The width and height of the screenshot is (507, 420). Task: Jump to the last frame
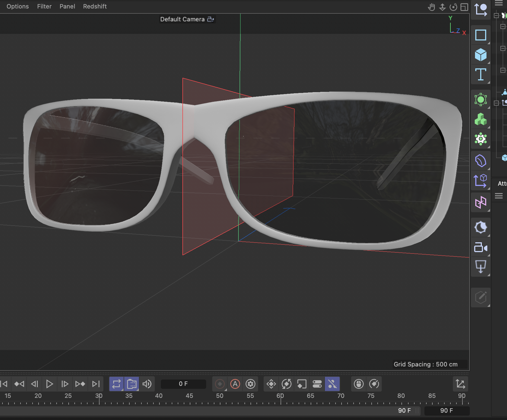(x=96, y=384)
